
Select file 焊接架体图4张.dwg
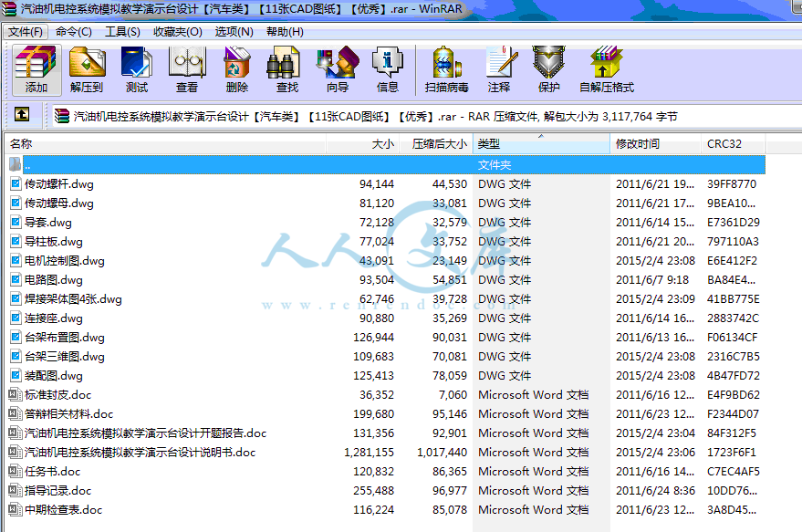(x=73, y=298)
